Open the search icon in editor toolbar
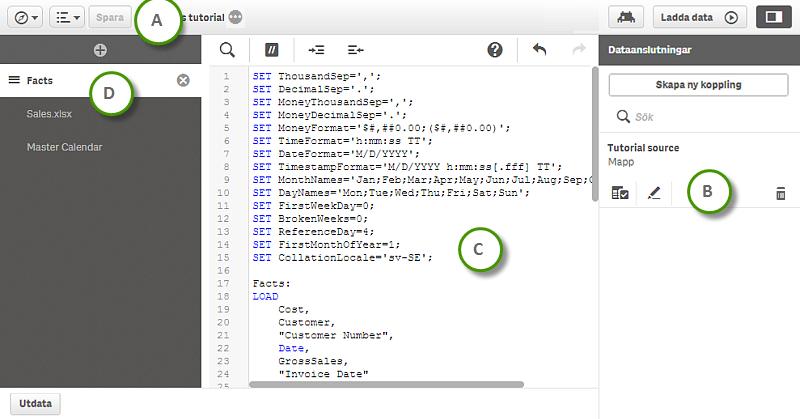Image resolution: width=800 pixels, height=419 pixels. (227, 50)
